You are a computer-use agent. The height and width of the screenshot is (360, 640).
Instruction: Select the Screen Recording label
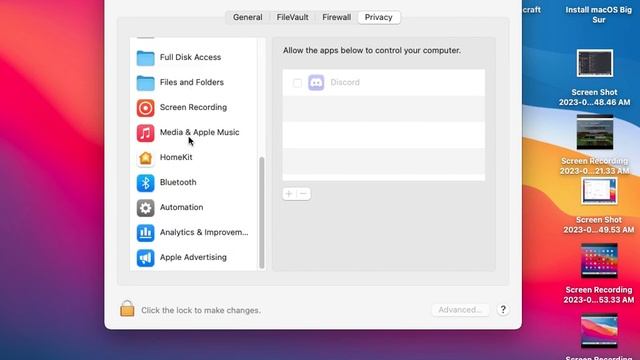coord(193,107)
